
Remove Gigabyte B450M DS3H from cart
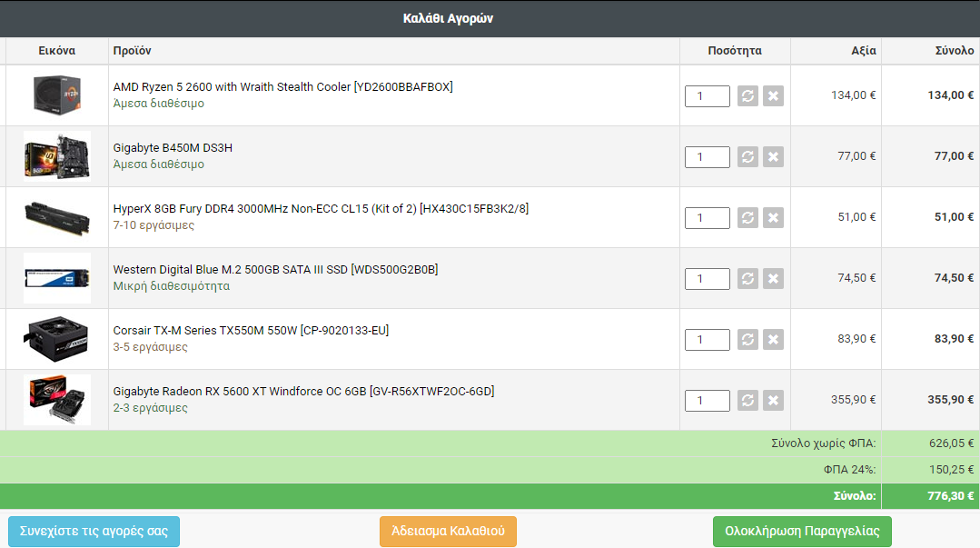click(773, 156)
